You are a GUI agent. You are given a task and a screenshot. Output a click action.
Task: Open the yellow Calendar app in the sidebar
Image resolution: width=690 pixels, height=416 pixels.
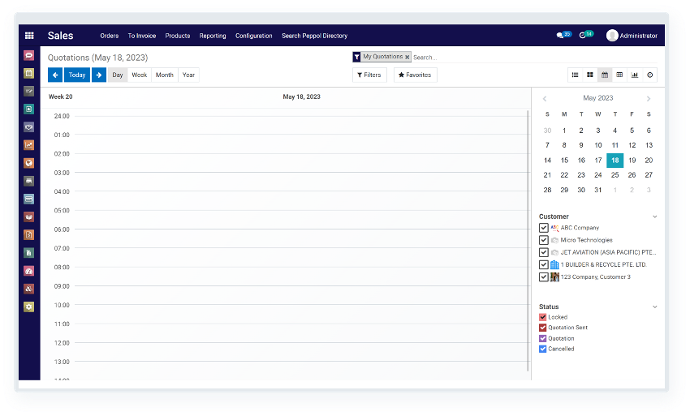[x=29, y=73]
